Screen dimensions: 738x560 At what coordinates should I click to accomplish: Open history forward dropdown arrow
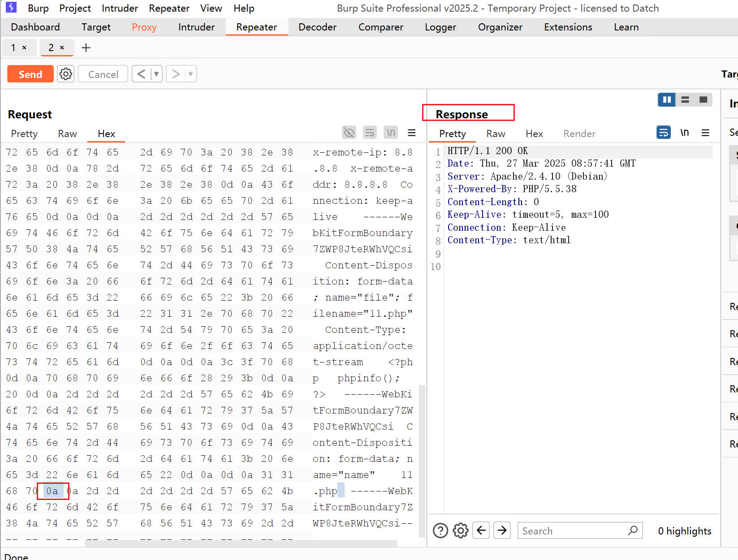191,74
